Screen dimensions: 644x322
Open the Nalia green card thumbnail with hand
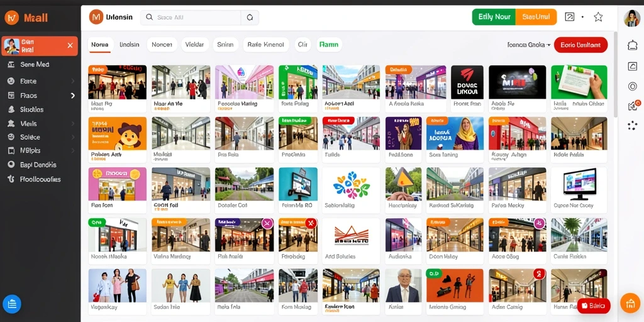[x=579, y=82]
